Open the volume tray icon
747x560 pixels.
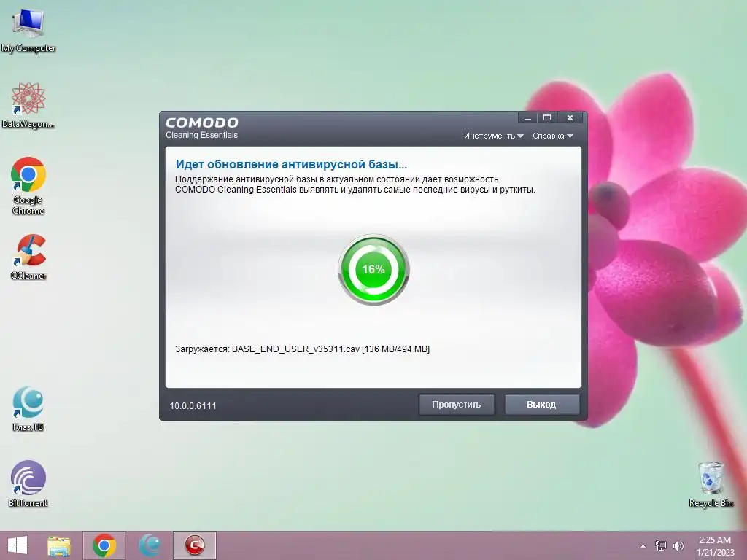point(678,546)
